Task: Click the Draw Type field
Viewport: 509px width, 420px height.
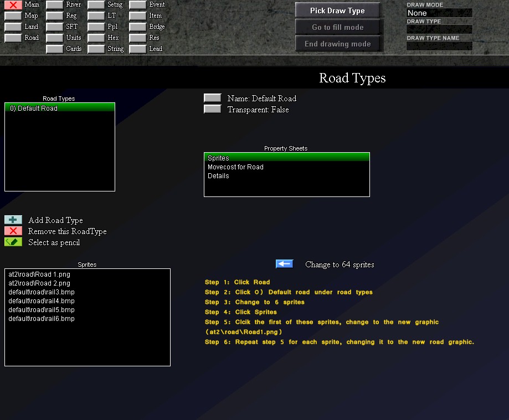Action: click(439, 29)
